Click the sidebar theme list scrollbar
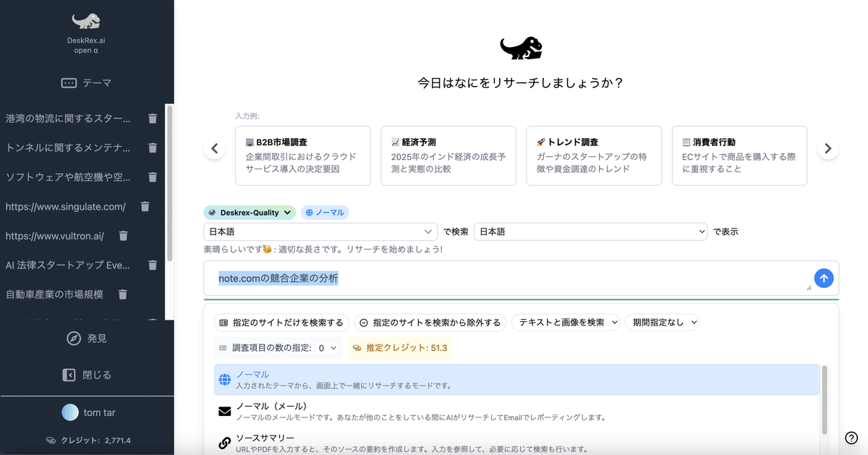This screenshot has height=455, width=868. coord(170,184)
